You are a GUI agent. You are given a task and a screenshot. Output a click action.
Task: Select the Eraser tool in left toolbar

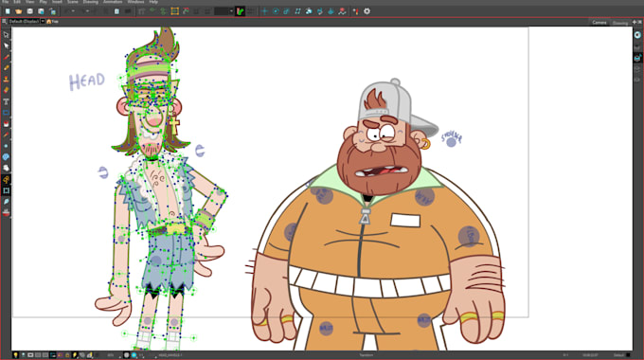(6, 90)
